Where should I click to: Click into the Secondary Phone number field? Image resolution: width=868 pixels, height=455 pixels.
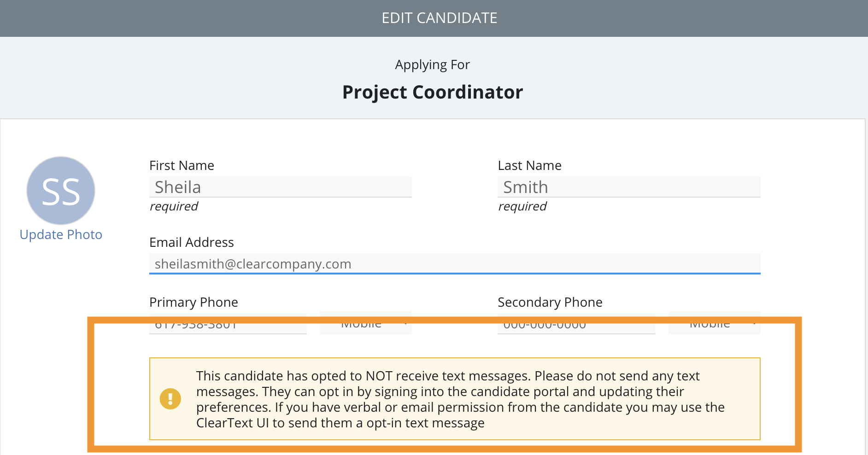tap(576, 324)
